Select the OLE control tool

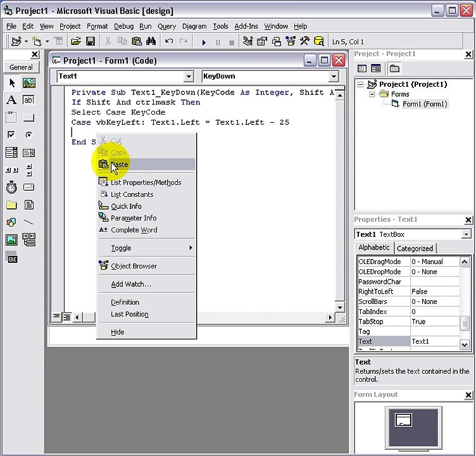[x=11, y=257]
